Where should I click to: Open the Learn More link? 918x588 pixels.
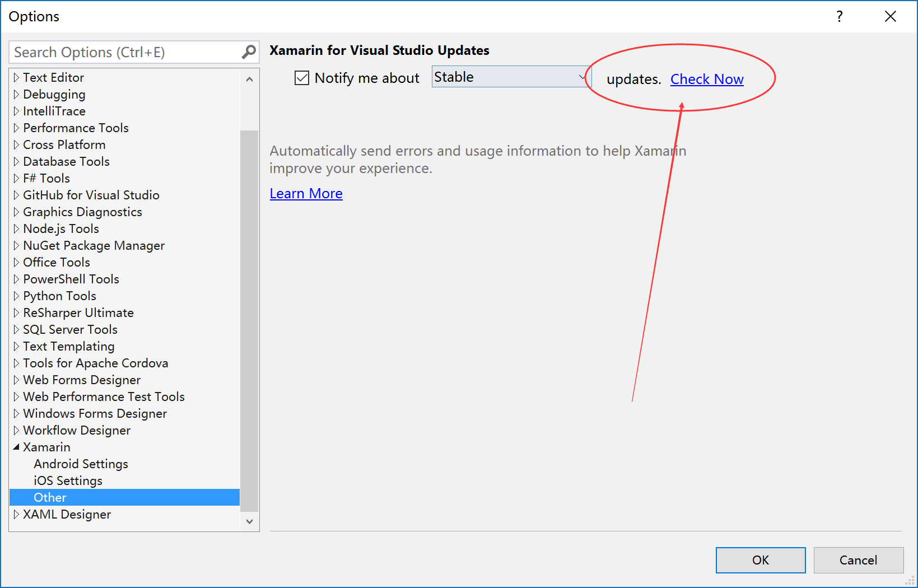click(x=306, y=193)
